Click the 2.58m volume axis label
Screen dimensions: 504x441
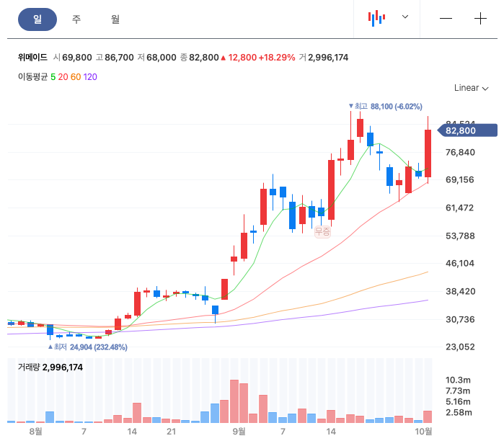pos(459,412)
